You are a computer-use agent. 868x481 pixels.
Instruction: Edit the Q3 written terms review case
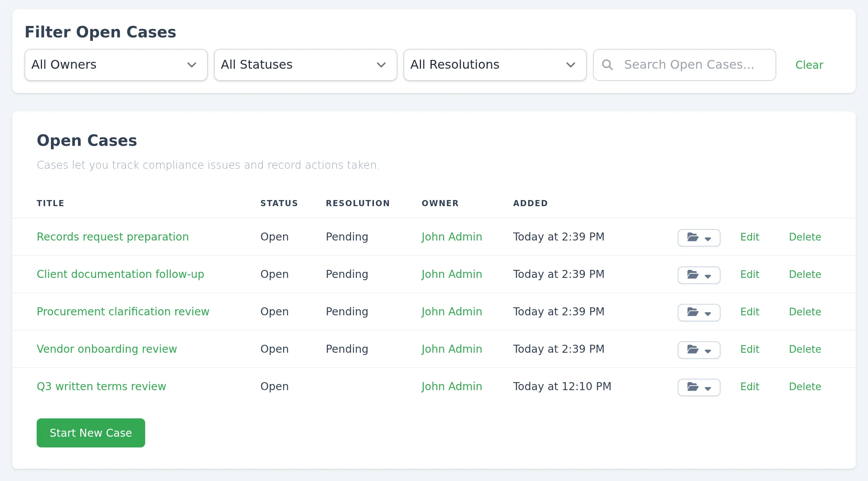click(750, 386)
